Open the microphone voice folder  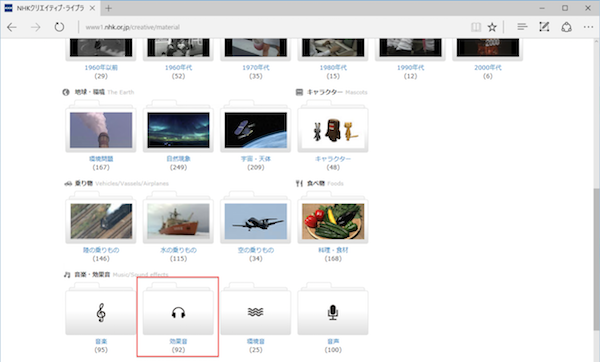click(x=333, y=312)
